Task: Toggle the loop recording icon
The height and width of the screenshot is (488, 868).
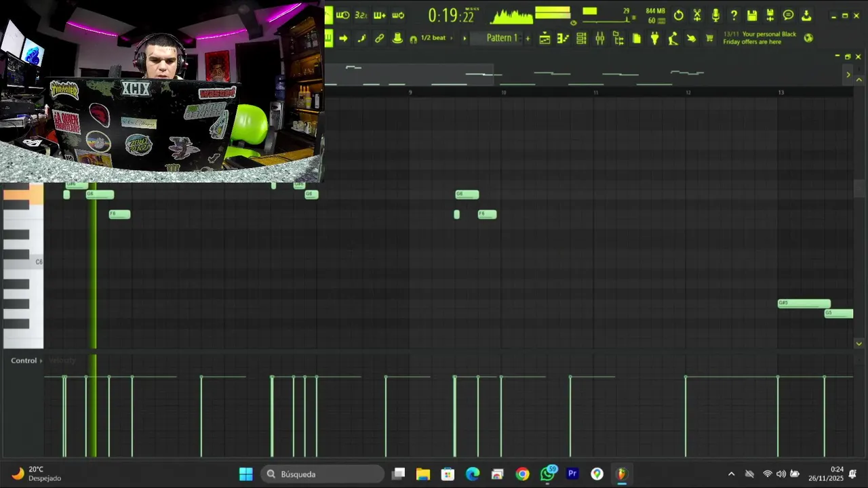Action: (398, 15)
